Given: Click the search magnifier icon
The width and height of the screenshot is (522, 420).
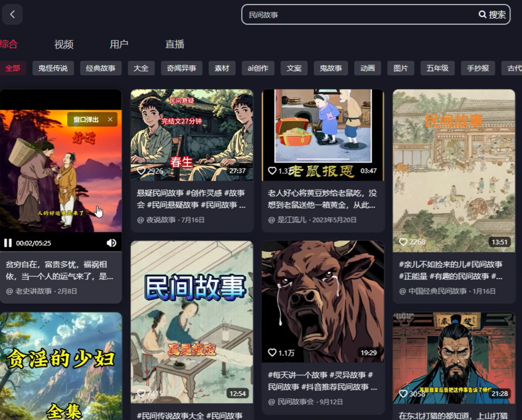Looking at the screenshot, I should pos(482,14).
